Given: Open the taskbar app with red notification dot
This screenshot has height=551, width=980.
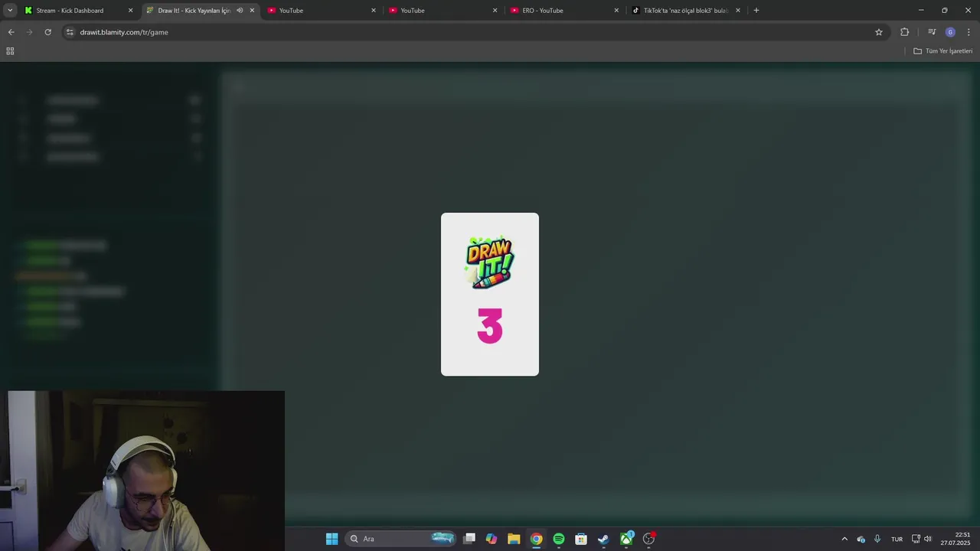Looking at the screenshot, I should click(x=649, y=539).
